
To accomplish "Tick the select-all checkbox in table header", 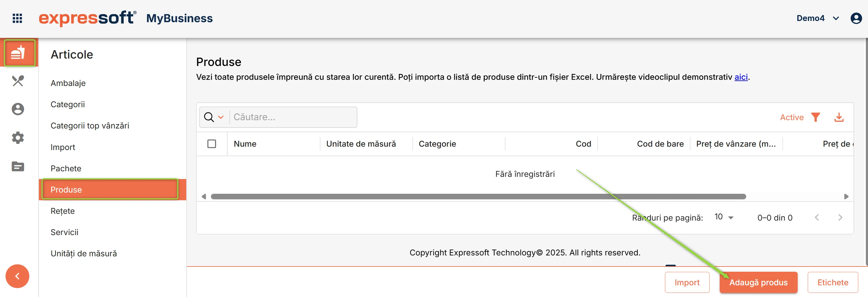I will pos(212,144).
